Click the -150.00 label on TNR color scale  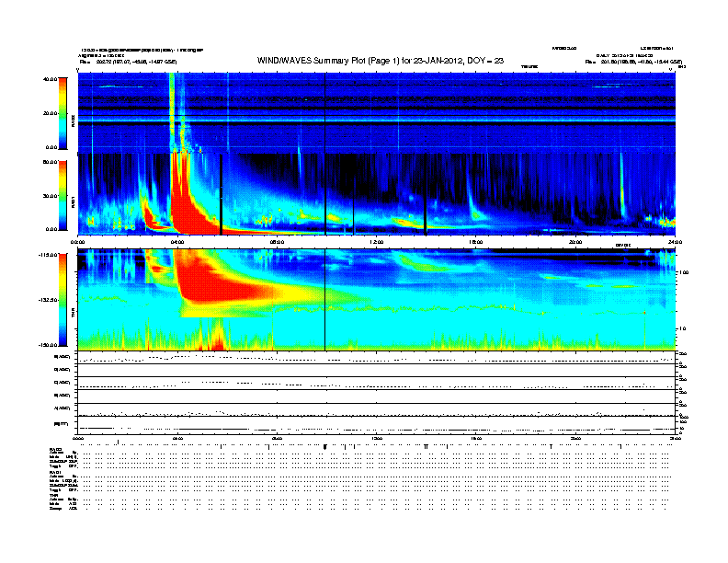[49, 345]
